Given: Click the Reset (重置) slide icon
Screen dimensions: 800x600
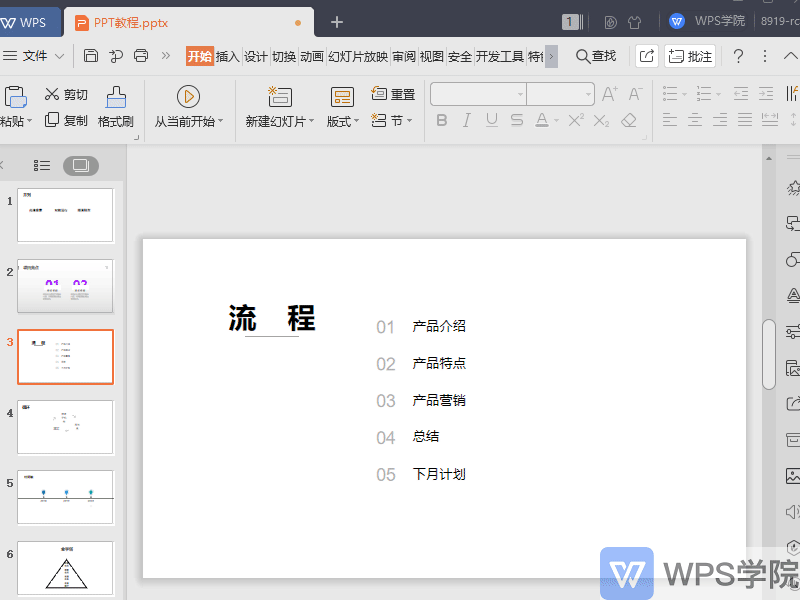Looking at the screenshot, I should click(379, 93).
